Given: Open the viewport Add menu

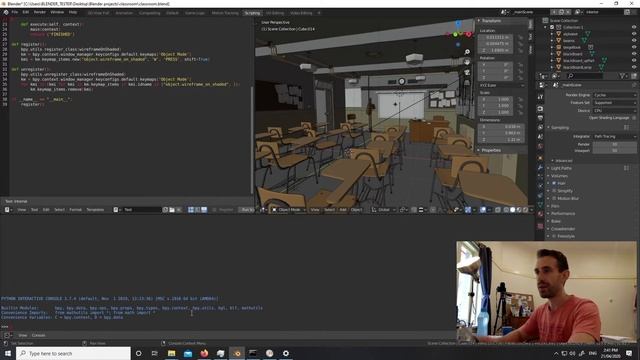Looking at the screenshot, I should point(343,210).
